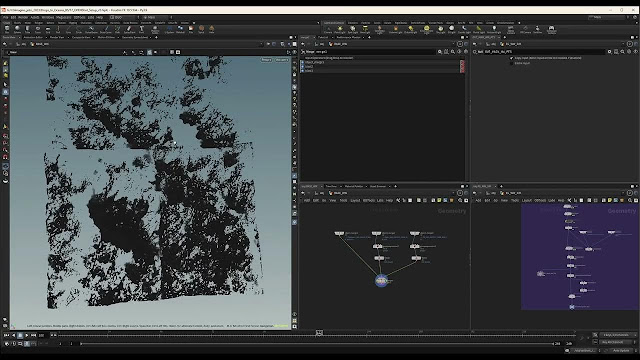
Task: Select the Font shelf tool
Action: 142,29
